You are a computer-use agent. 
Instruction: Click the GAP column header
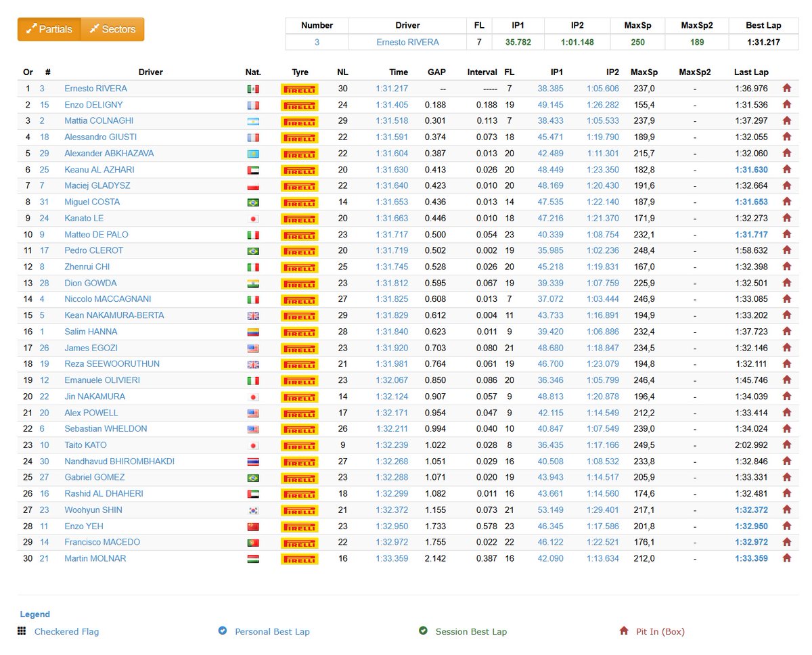tap(436, 72)
